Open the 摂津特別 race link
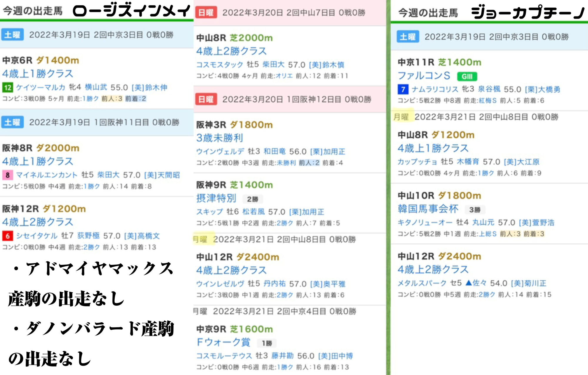Screen dimensions: 588x375 [x=216, y=198]
